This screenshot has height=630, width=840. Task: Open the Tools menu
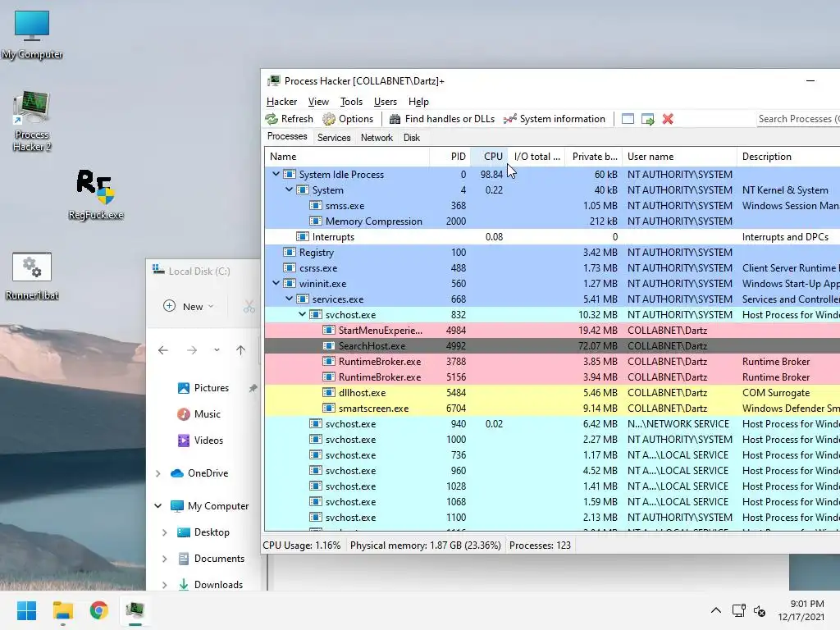pos(351,102)
